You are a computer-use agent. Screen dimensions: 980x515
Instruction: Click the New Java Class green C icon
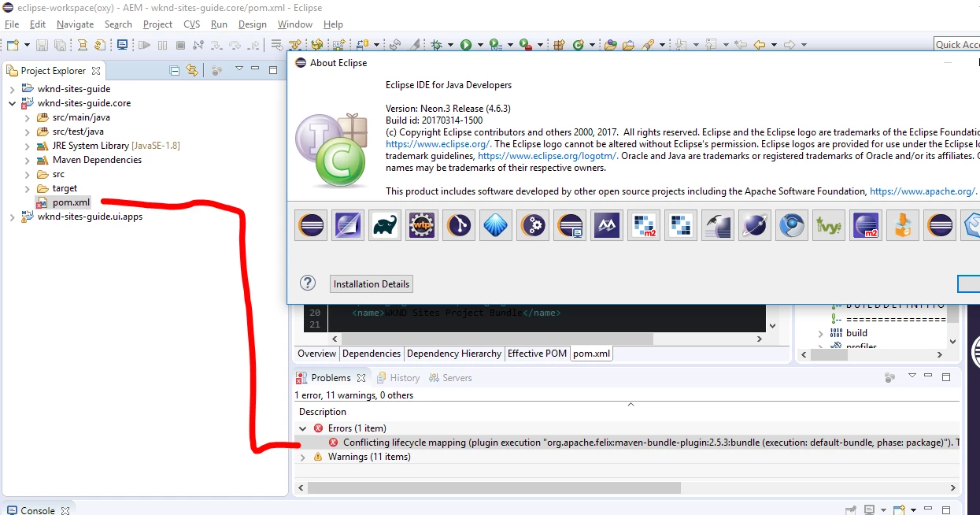578,45
